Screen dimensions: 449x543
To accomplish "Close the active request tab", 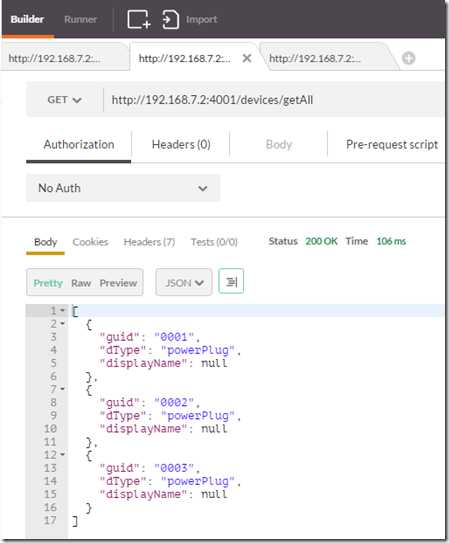I will point(247,58).
